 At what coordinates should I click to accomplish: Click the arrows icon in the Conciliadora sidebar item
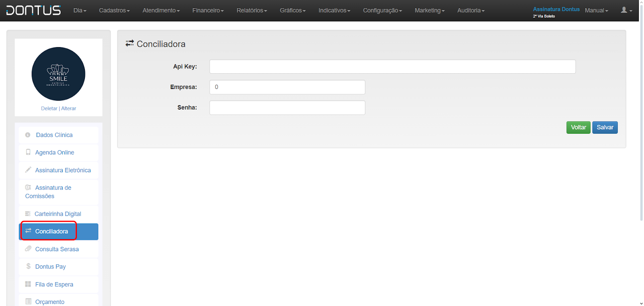pyautogui.click(x=28, y=231)
